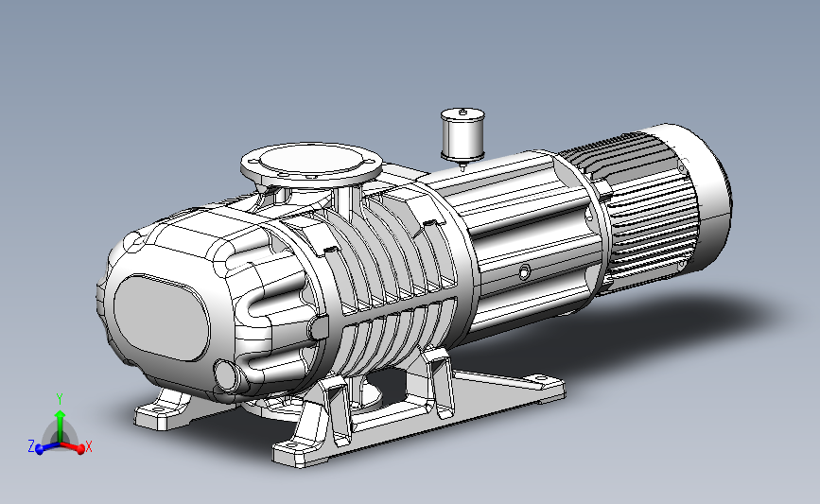Select the cylindrical breather cap atop the pump
The image size is (820, 504).
[462, 134]
